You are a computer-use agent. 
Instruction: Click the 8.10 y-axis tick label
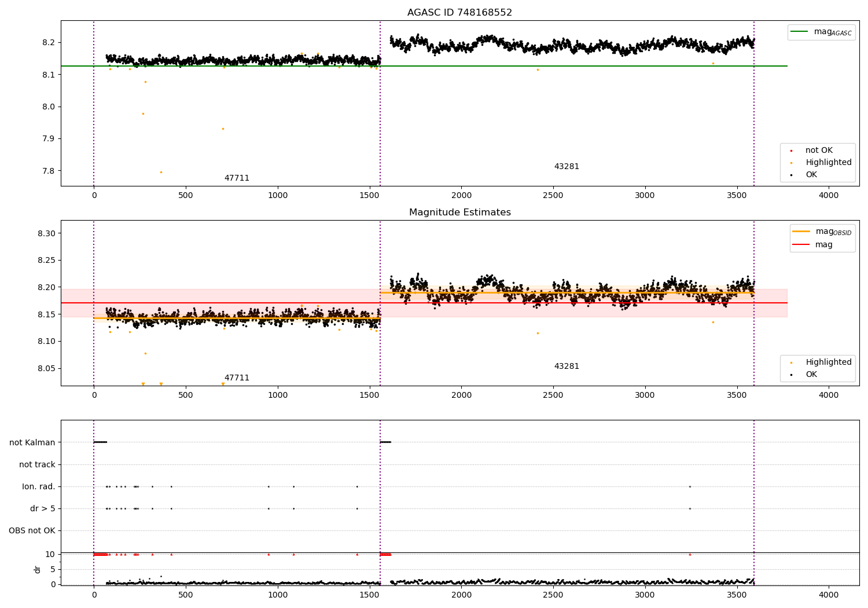point(46,342)
